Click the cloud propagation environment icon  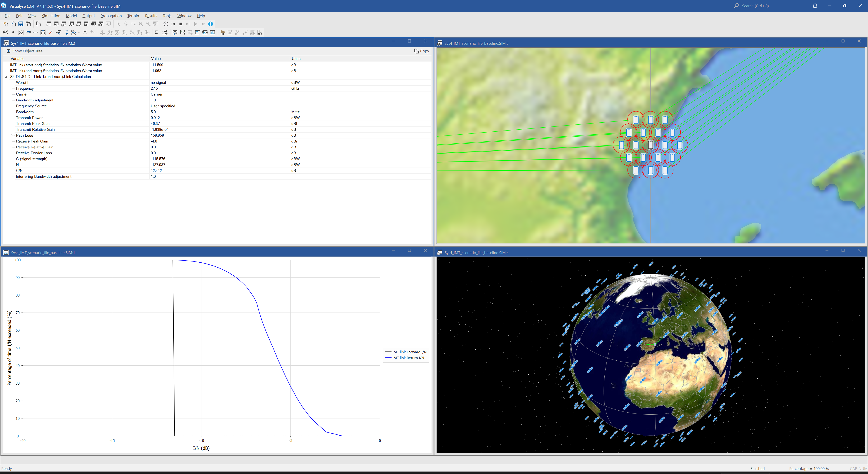73,32
